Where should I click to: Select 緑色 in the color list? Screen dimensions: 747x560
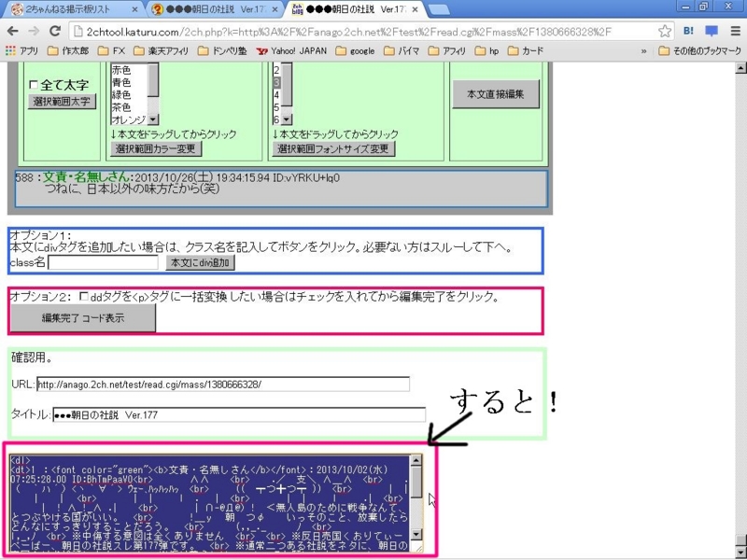(x=121, y=95)
